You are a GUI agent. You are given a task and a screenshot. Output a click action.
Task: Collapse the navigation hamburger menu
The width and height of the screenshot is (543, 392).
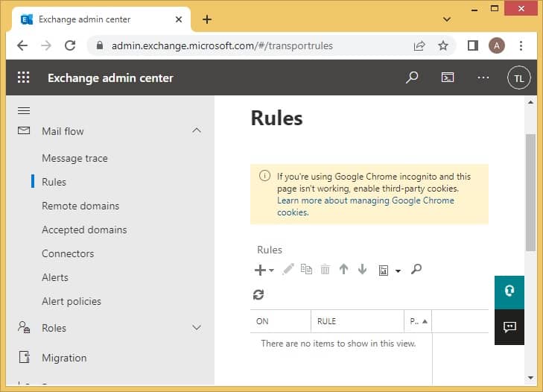[24, 110]
